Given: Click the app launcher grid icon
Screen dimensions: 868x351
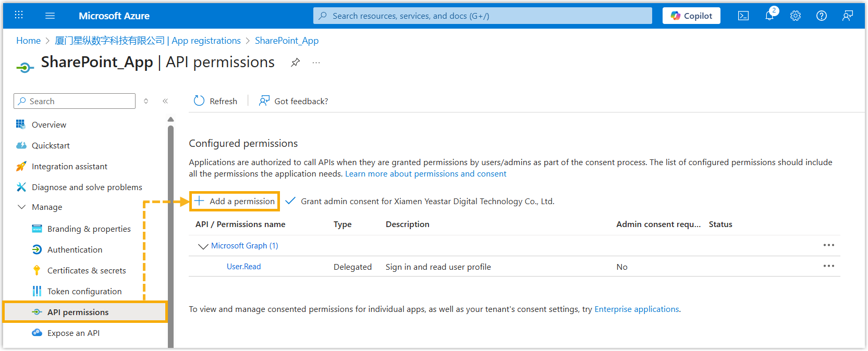Looking at the screenshot, I should click(x=19, y=15).
